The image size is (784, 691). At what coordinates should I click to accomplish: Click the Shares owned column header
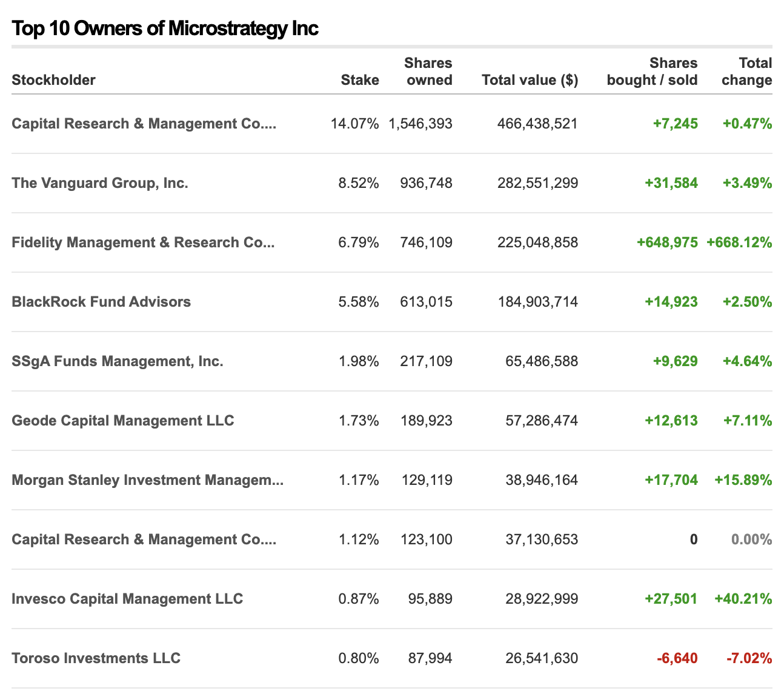[x=428, y=72]
